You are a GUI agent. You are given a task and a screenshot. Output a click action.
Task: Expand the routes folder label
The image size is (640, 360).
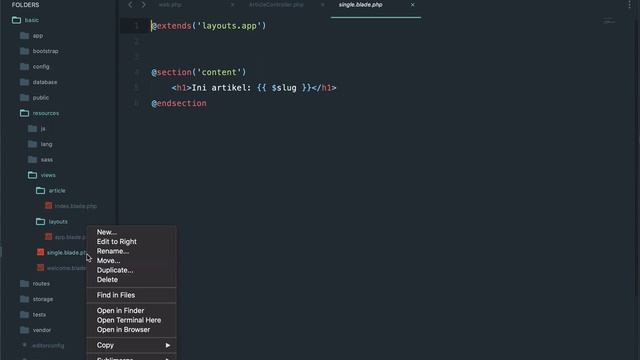click(41, 283)
